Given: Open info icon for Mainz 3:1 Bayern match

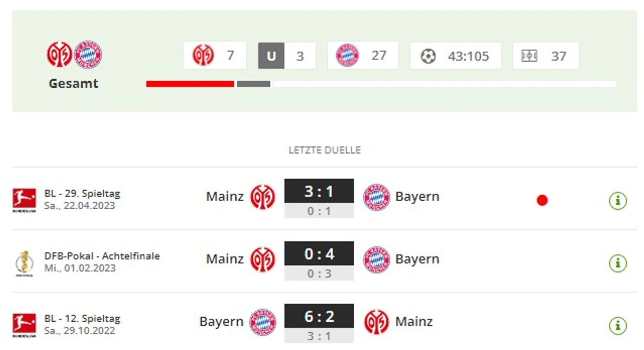Looking at the screenshot, I should tap(618, 200).
